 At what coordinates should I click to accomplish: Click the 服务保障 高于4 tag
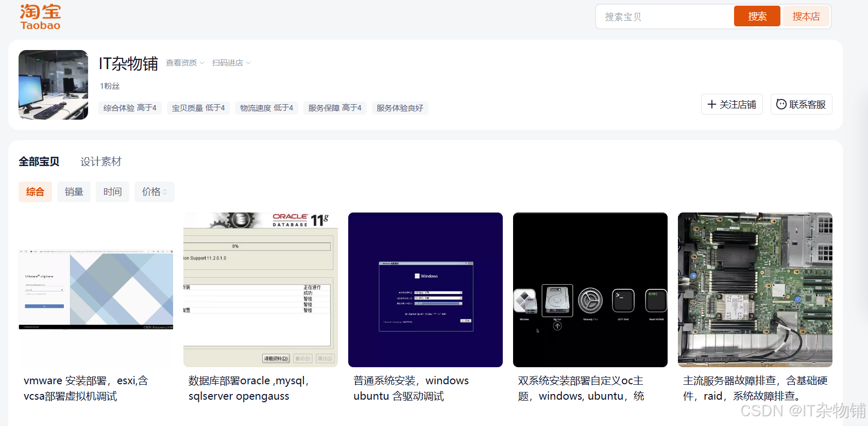tap(335, 108)
